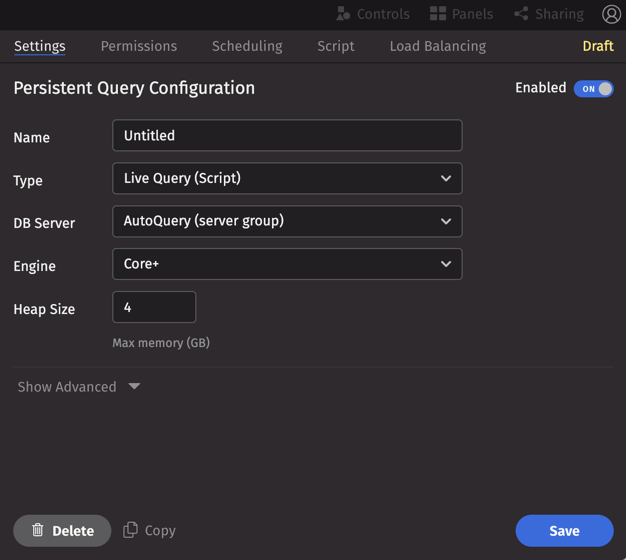Switch to the Scheduling tab

tap(247, 46)
